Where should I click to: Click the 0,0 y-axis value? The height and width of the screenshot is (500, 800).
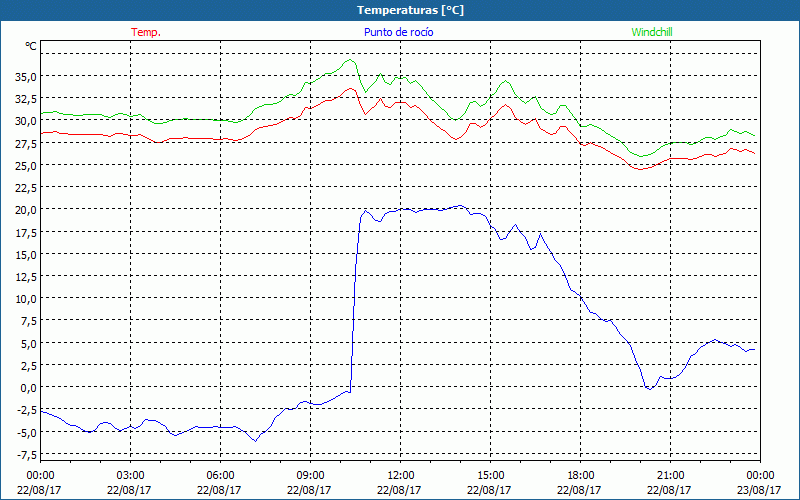(29, 388)
